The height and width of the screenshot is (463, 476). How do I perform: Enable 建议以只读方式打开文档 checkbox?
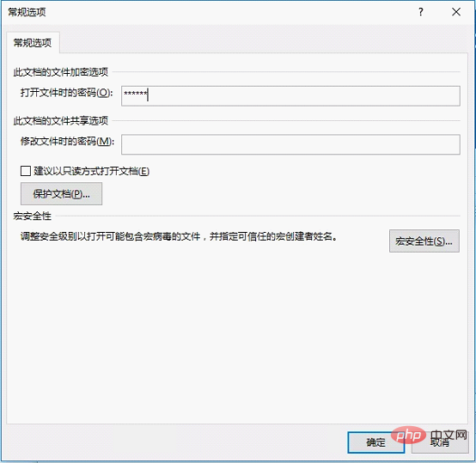point(26,171)
